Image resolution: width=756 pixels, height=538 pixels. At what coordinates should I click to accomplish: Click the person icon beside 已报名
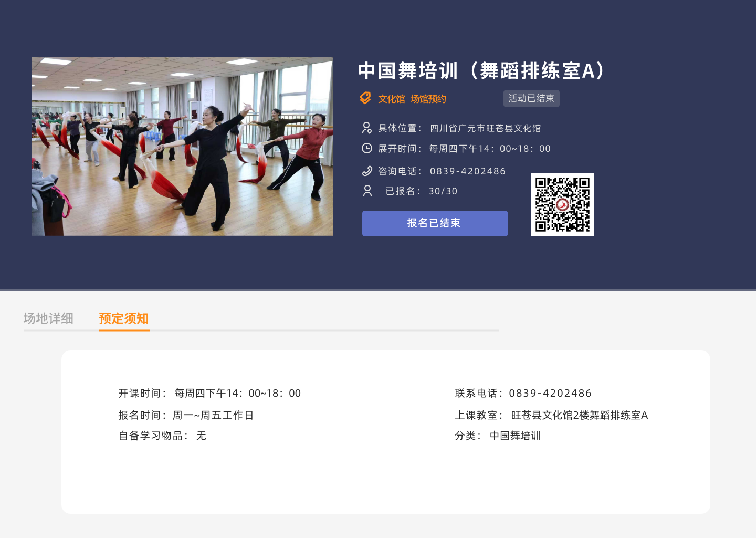pos(367,191)
